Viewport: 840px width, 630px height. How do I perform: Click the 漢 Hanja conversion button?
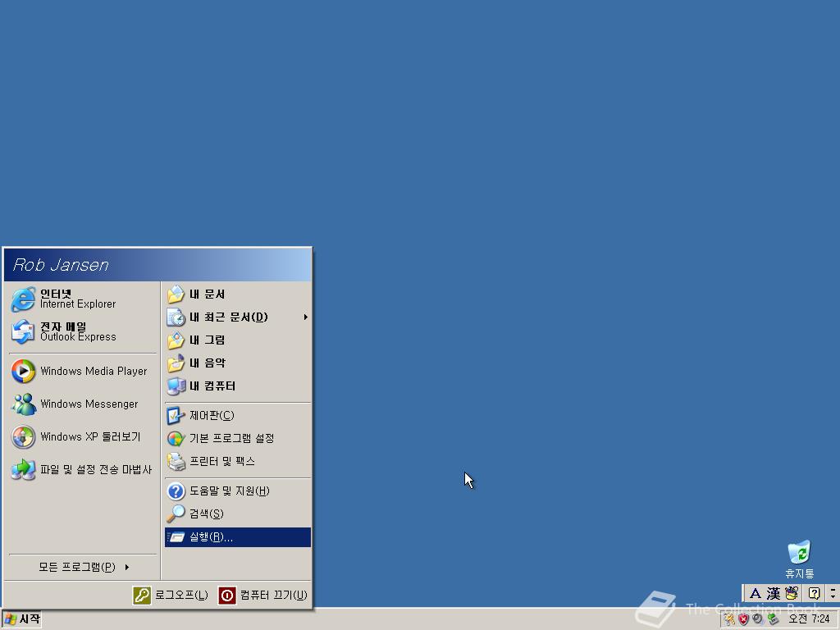click(773, 594)
